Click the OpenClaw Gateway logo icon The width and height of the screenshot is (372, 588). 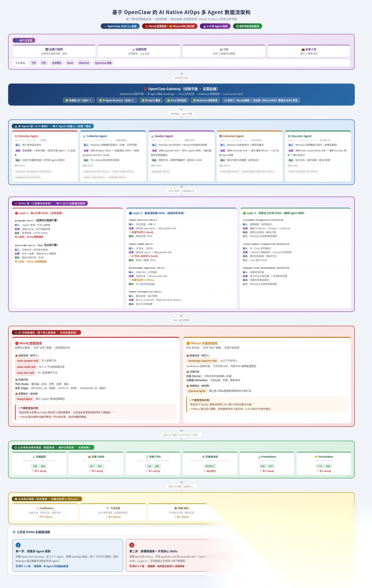[x=146, y=89]
